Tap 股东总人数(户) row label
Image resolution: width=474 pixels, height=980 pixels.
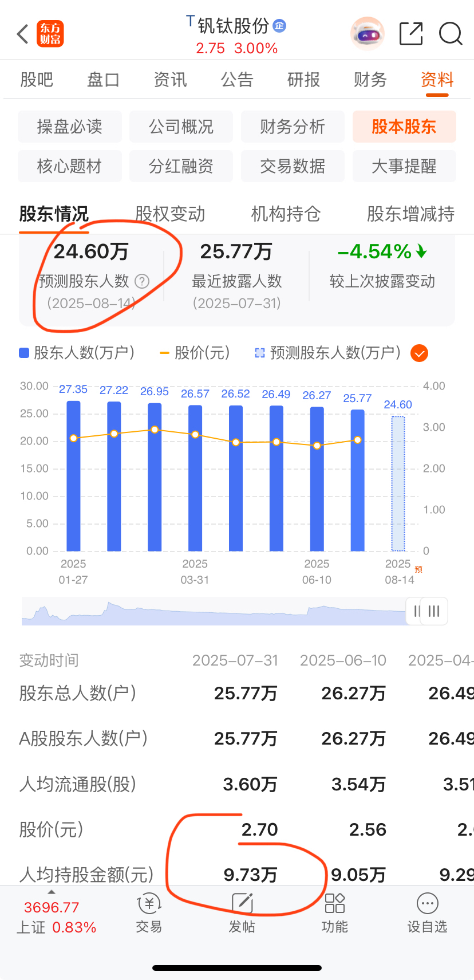pyautogui.click(x=77, y=693)
